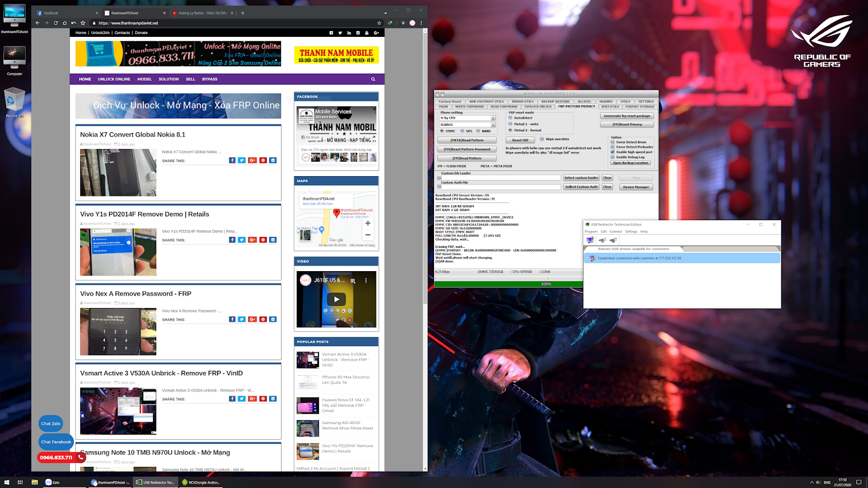Viewport: 868px width, 488px height.
Task: Open a new browser tab with plus button
Action: [242, 12]
